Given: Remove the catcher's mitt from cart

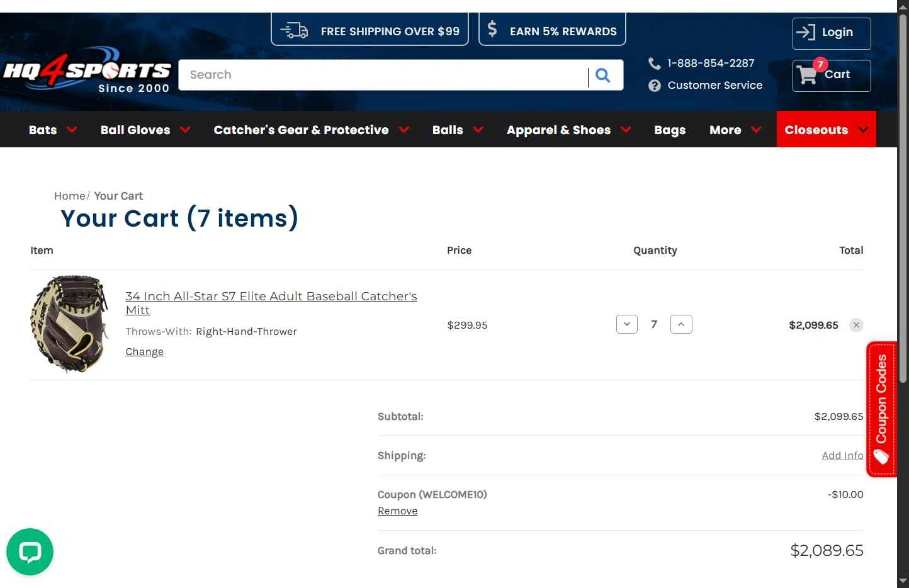Looking at the screenshot, I should pos(856,325).
